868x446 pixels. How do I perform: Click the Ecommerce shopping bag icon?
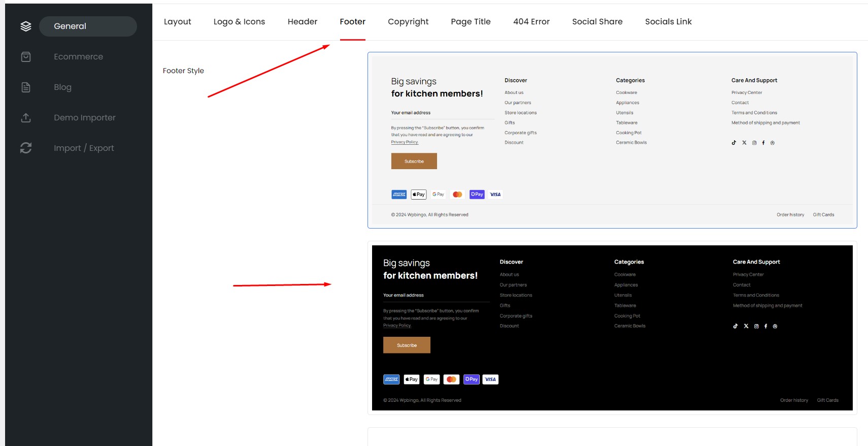26,57
